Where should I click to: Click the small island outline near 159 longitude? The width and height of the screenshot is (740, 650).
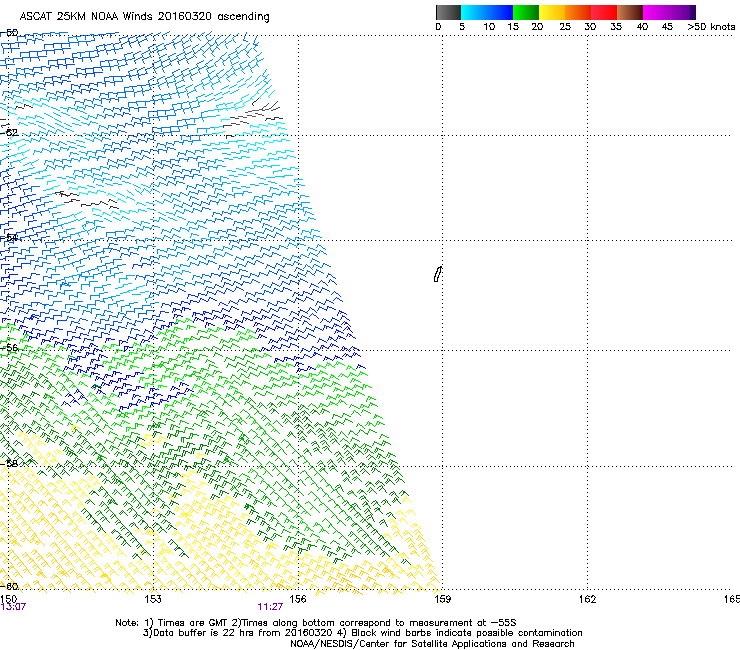click(437, 274)
